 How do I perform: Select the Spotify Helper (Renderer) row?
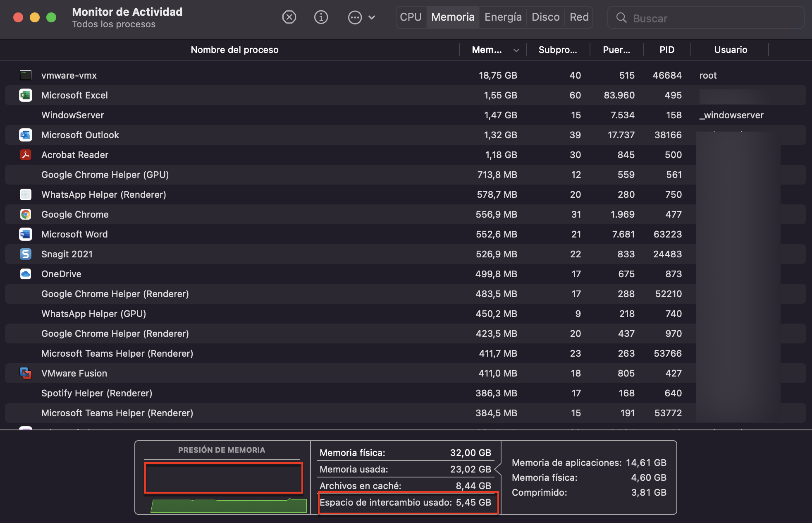point(406,393)
